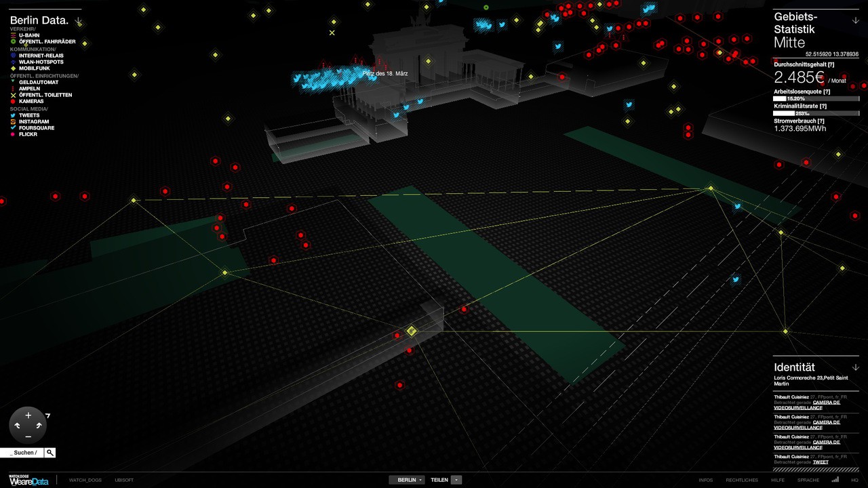Click the striped bar below Identität list
The height and width of the screenshot is (488, 868).
(x=816, y=469)
